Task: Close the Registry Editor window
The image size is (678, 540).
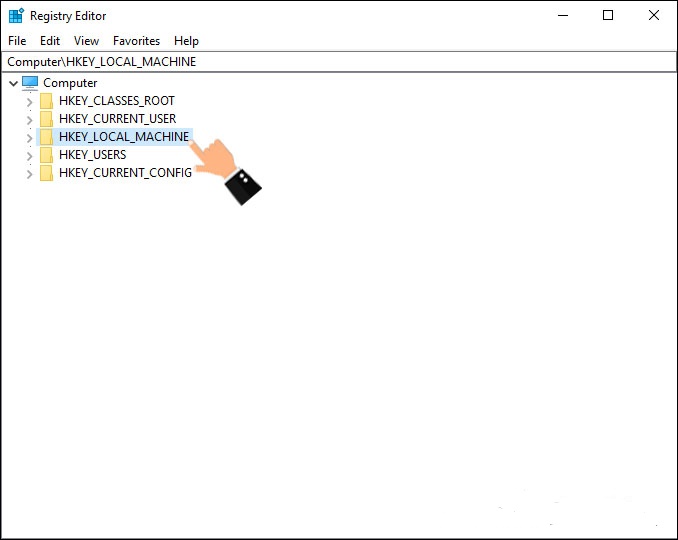Action: [654, 16]
